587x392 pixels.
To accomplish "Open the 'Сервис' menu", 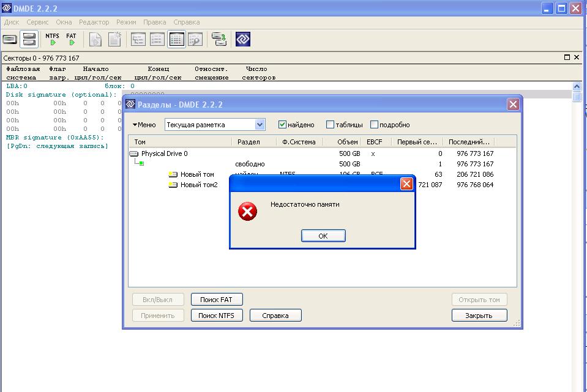I will [x=37, y=22].
